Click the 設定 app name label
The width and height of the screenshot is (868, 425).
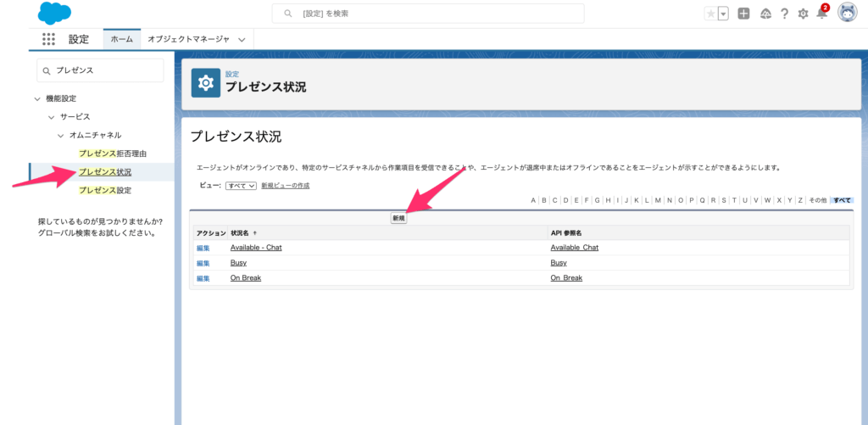(79, 39)
